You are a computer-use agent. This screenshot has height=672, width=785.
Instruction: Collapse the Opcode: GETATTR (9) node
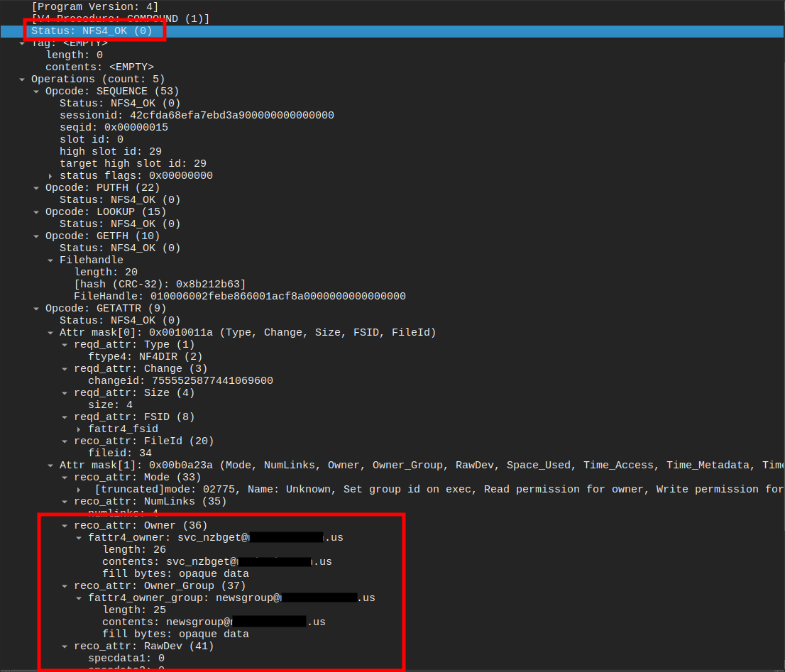click(x=37, y=309)
